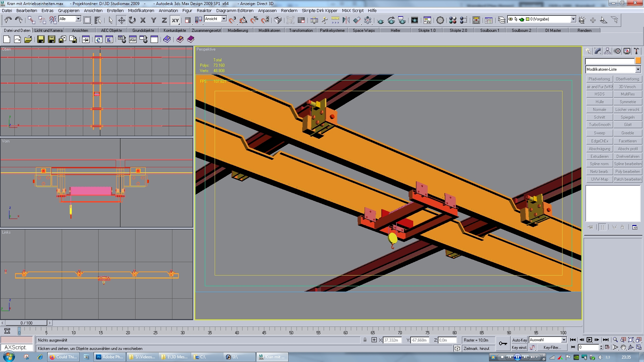The height and width of the screenshot is (362, 644).
Task: Click the Key-Filter... button
Action: [x=552, y=348]
